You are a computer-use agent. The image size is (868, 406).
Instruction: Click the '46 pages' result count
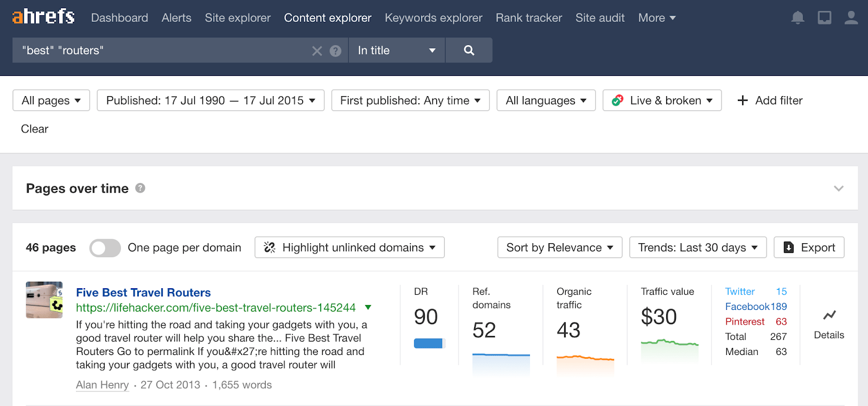(51, 248)
